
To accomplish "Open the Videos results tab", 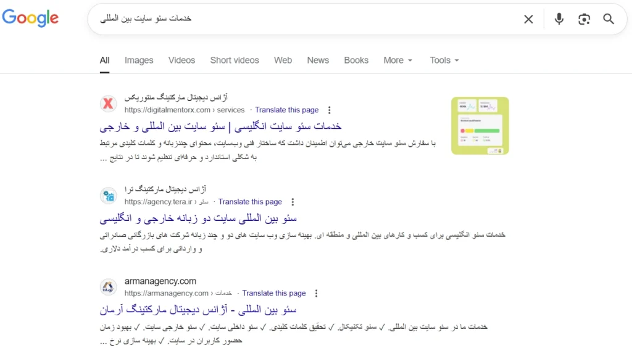I will (x=181, y=60).
